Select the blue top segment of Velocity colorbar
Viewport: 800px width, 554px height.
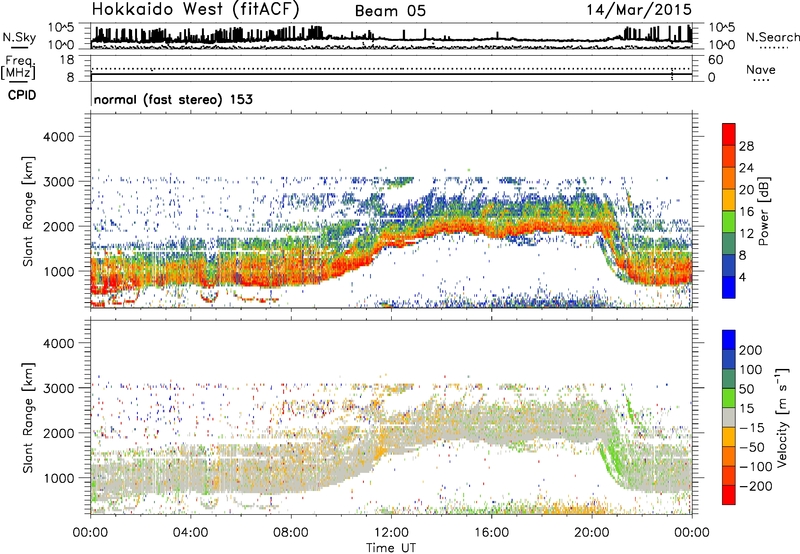[x=729, y=340]
